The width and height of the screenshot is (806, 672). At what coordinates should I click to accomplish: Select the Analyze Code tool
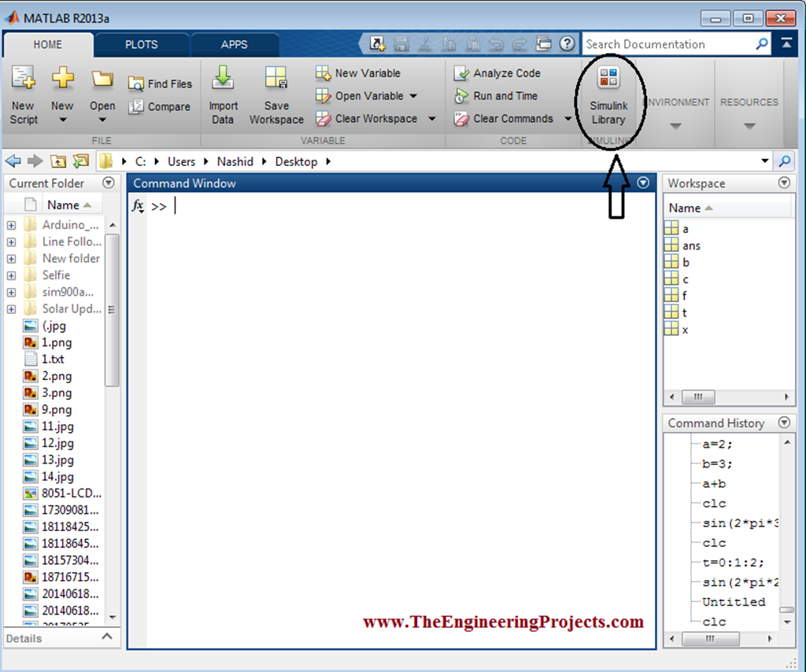click(x=497, y=73)
